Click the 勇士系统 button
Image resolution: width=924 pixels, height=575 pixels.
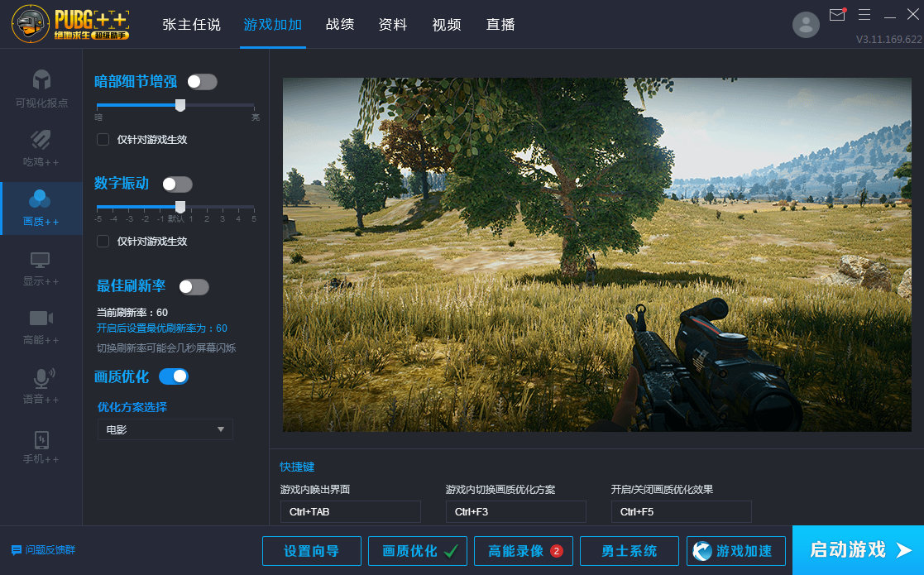coord(630,551)
